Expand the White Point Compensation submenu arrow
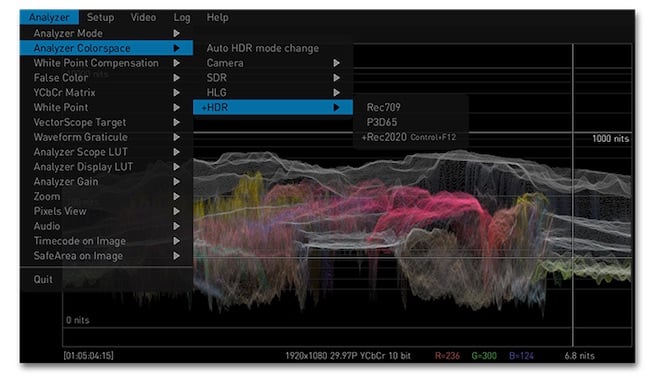 [177, 63]
